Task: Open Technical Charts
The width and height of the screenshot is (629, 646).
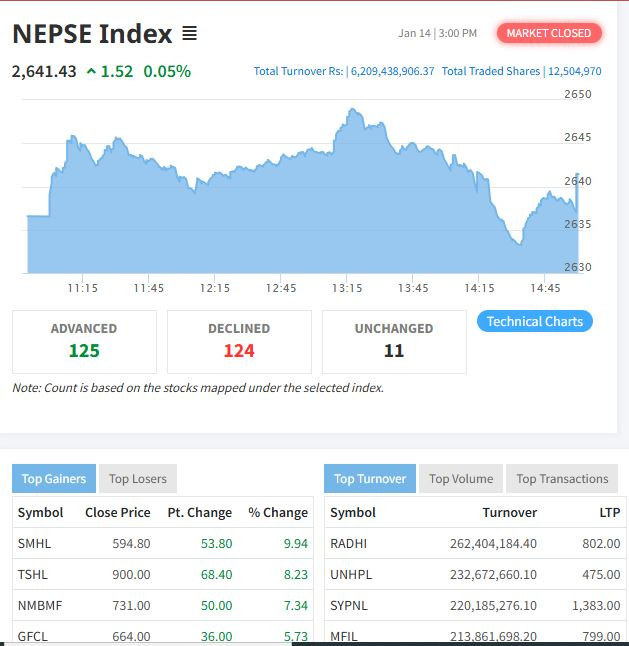Action: coord(534,321)
